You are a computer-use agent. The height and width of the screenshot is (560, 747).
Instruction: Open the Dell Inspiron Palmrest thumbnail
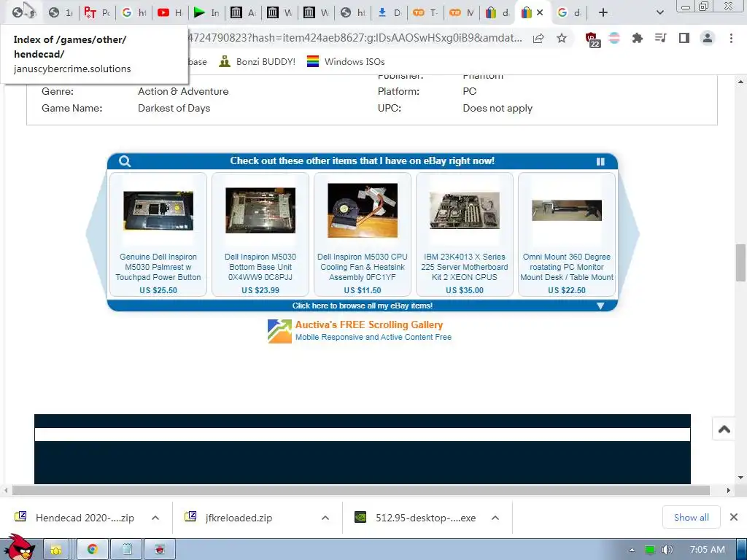(158, 211)
